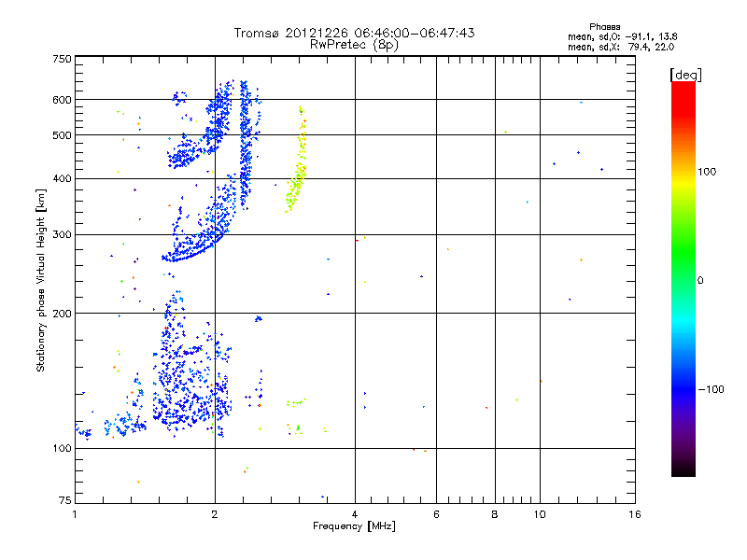Click the plot title "Tromsø 20121226 06:46:00-06:47:43"
The image size is (747, 560).
coord(354,33)
